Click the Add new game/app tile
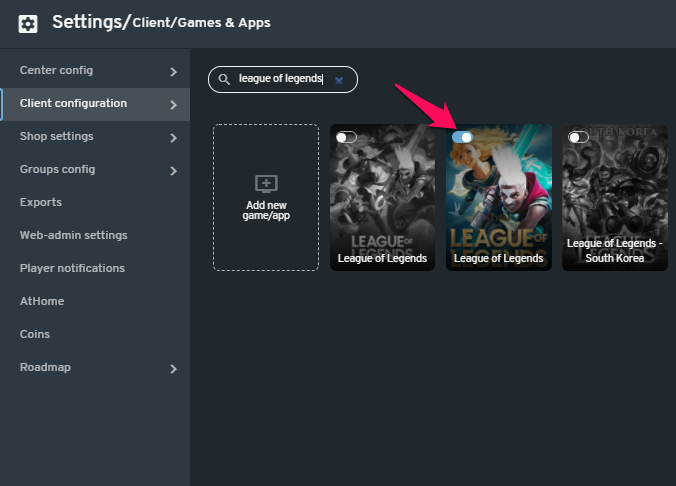 click(x=266, y=198)
